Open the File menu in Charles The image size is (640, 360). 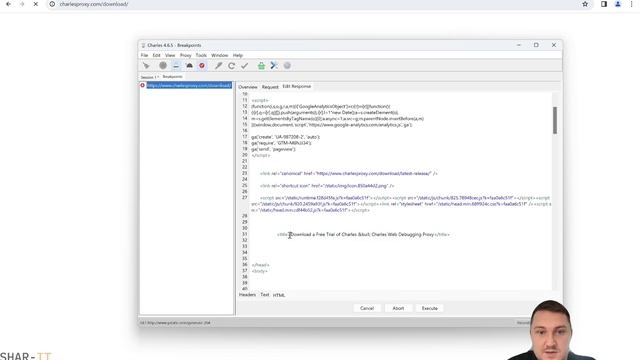[x=144, y=55]
